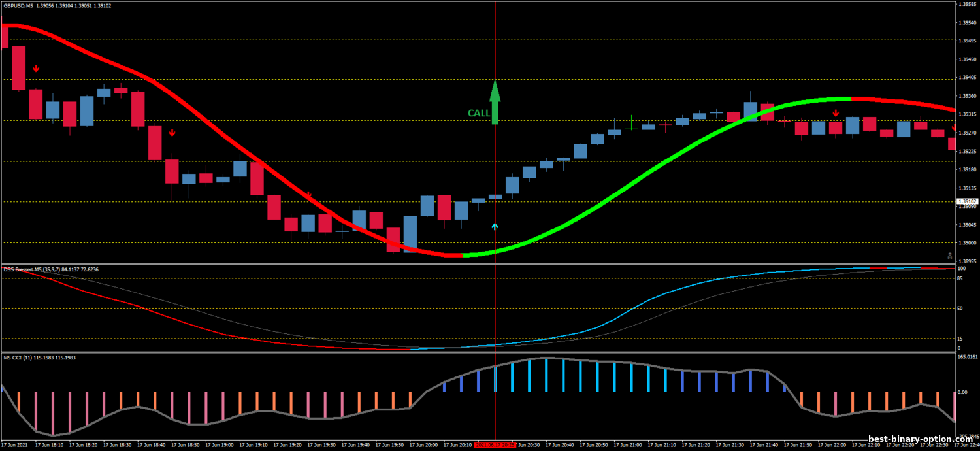Image resolution: width=980 pixels, height=451 pixels.
Task: Click the red 2021.06.17 20:25 time marker
Action: click(495, 445)
